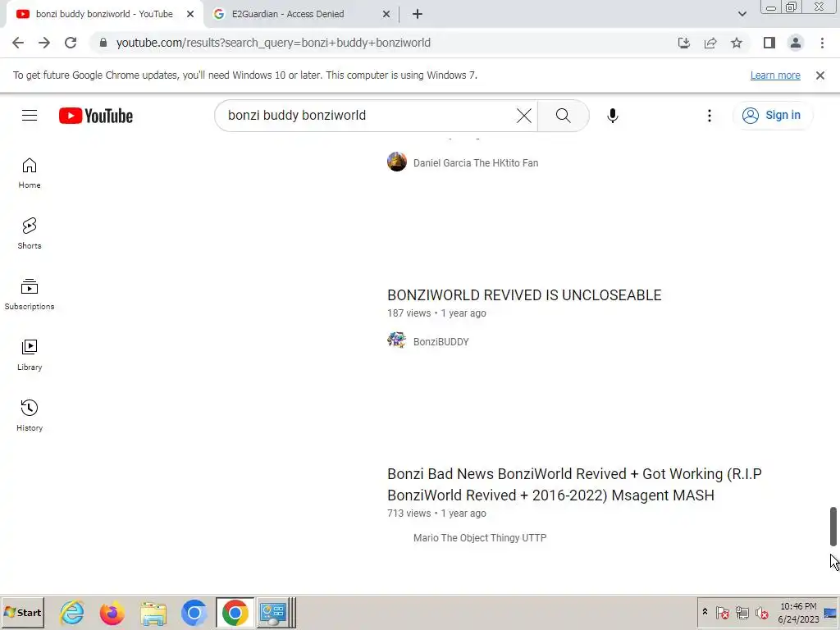Open channel Daniel Garcia The HKtito Fan
The width and height of the screenshot is (840, 630).
click(476, 163)
